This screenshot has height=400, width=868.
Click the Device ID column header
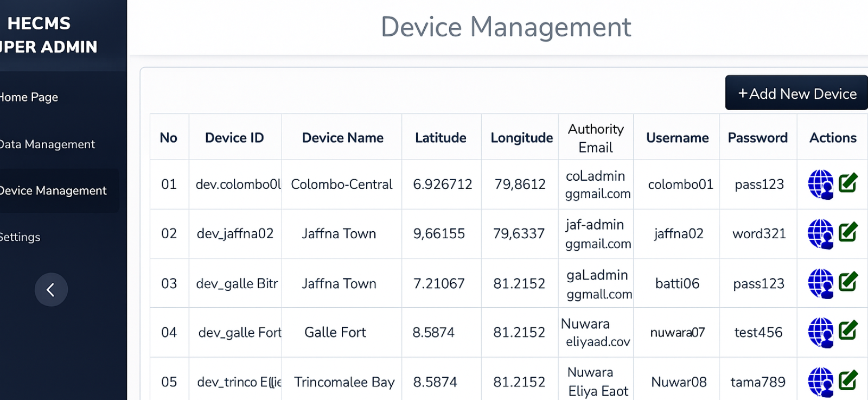click(234, 138)
